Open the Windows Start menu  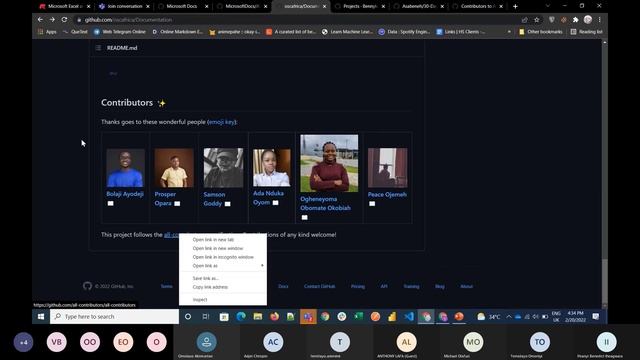pyautogui.click(x=41, y=316)
